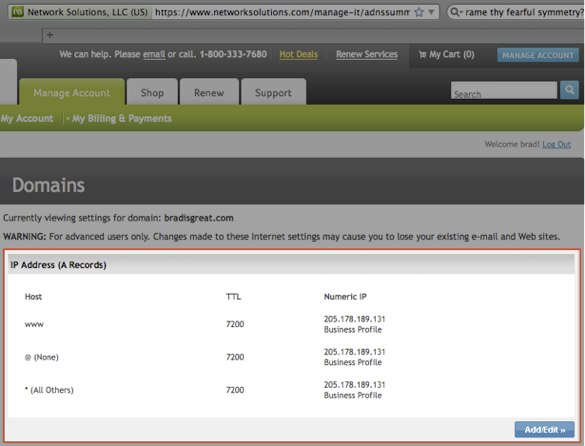
Task: Click Add/Edit for A Records
Action: [x=544, y=430]
